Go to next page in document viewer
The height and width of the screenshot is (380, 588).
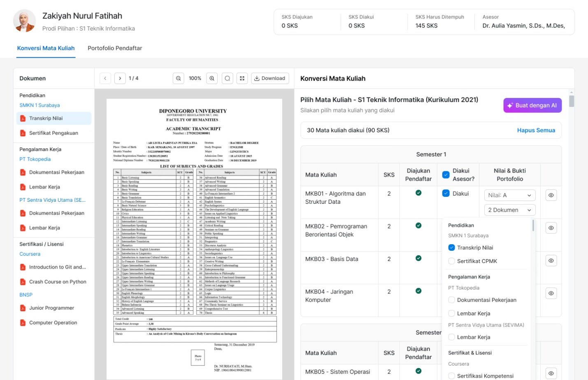click(x=120, y=78)
